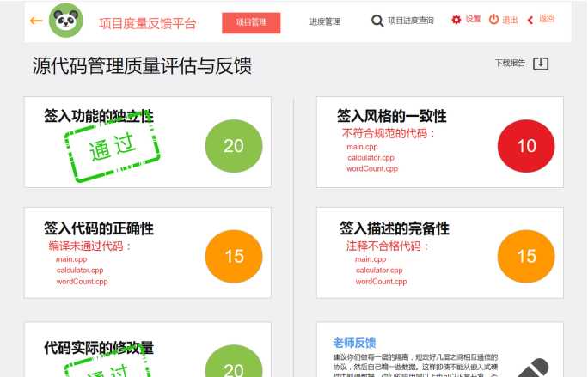Click the orange 15 score for 签入代码的正确性

click(234, 256)
